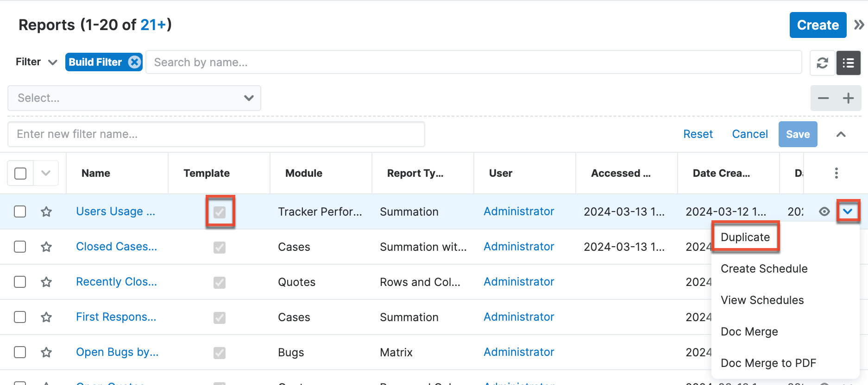Toggle select-all reports checkbox

(x=20, y=174)
